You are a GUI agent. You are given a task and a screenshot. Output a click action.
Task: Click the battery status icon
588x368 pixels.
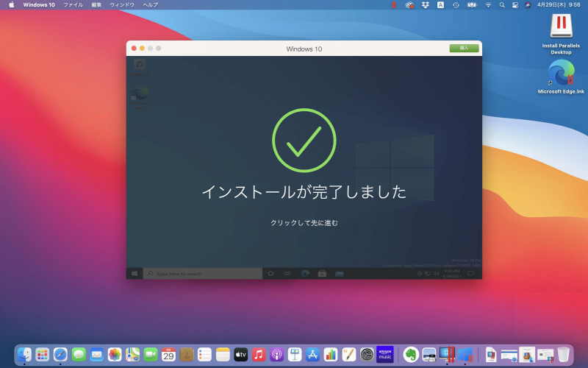[472, 5]
